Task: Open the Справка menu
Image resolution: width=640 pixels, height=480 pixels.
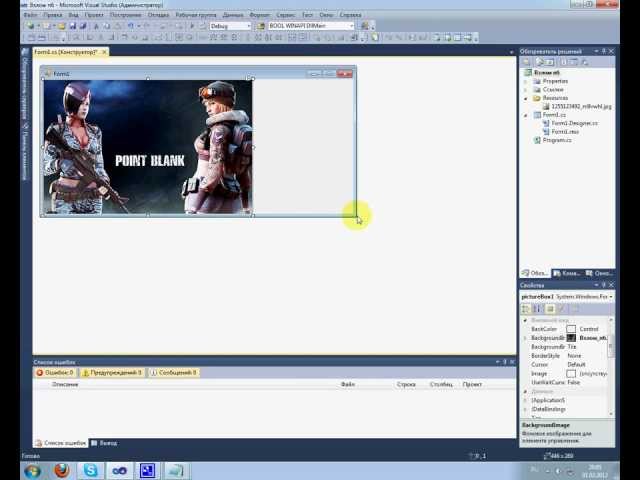Action: [x=351, y=15]
